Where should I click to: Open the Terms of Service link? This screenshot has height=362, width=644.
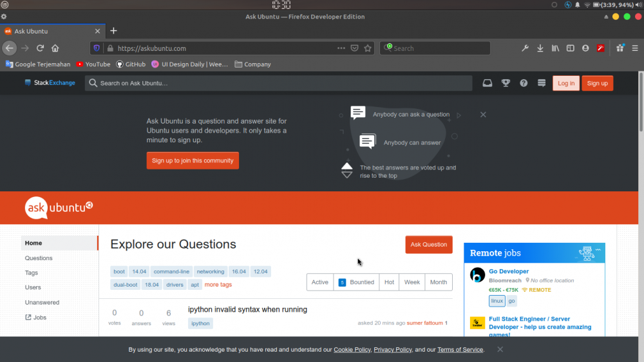pyautogui.click(x=460, y=350)
